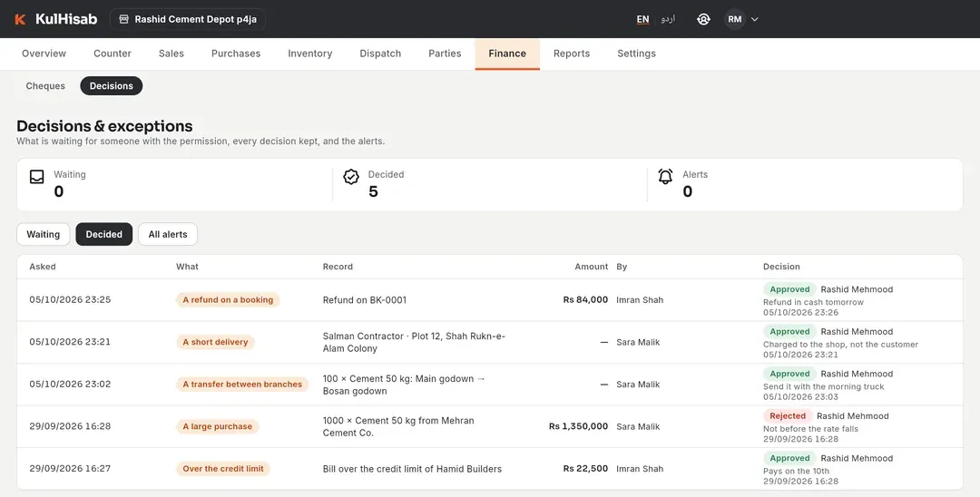Click 'Charged to the shop, not the customer' note
This screenshot has width=980, height=497.
click(x=840, y=344)
